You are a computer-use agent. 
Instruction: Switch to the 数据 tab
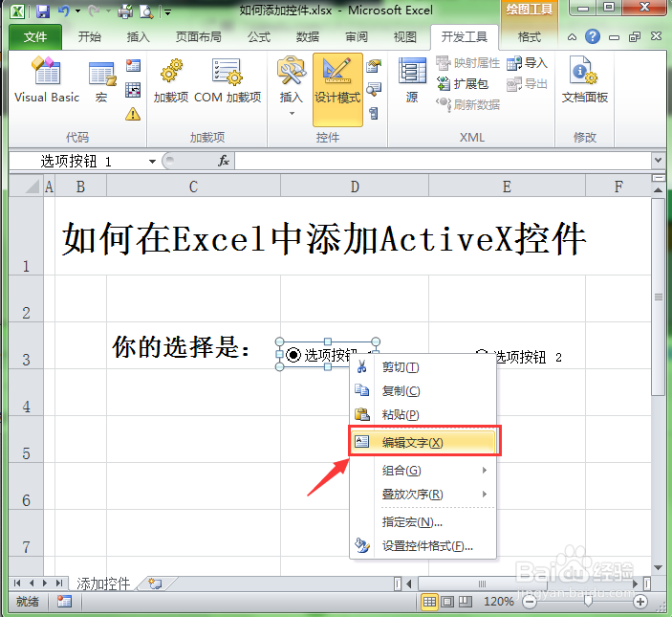tap(307, 37)
